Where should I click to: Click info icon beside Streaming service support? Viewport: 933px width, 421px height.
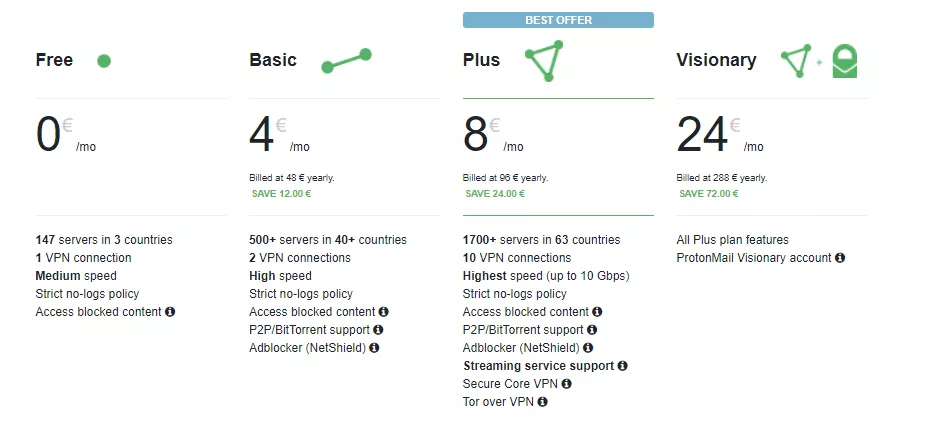623,366
